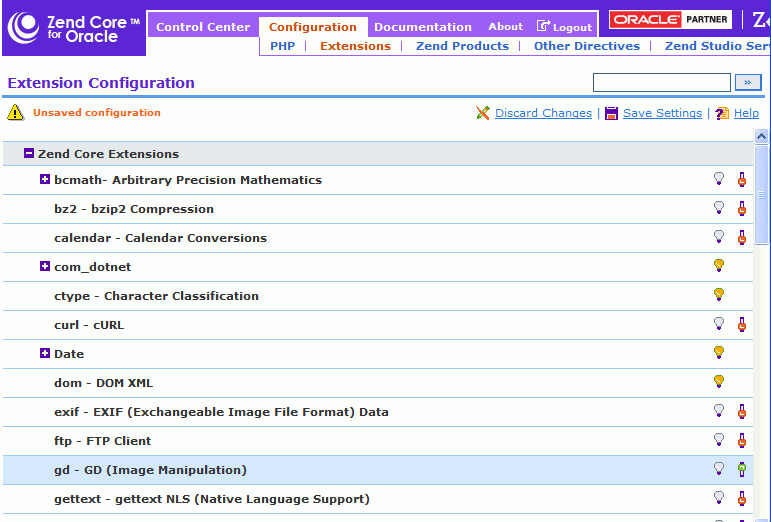Viewport: 771px width, 522px height.
Task: Select the 'dom - DOM XML' row text
Action: click(103, 383)
